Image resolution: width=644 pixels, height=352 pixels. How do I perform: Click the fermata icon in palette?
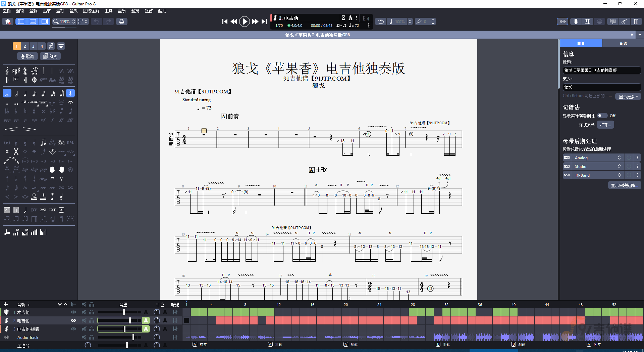click(x=70, y=102)
